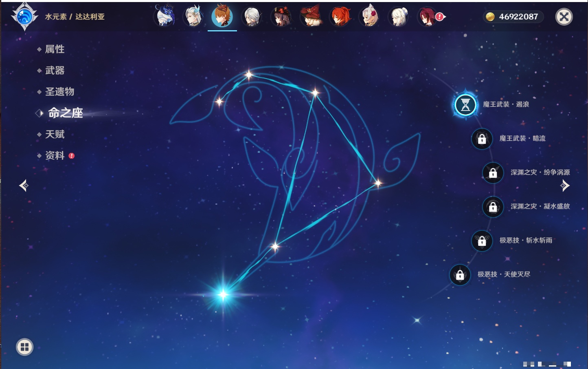Click the locked 极恶技·斩水斩雨 node

(x=482, y=241)
